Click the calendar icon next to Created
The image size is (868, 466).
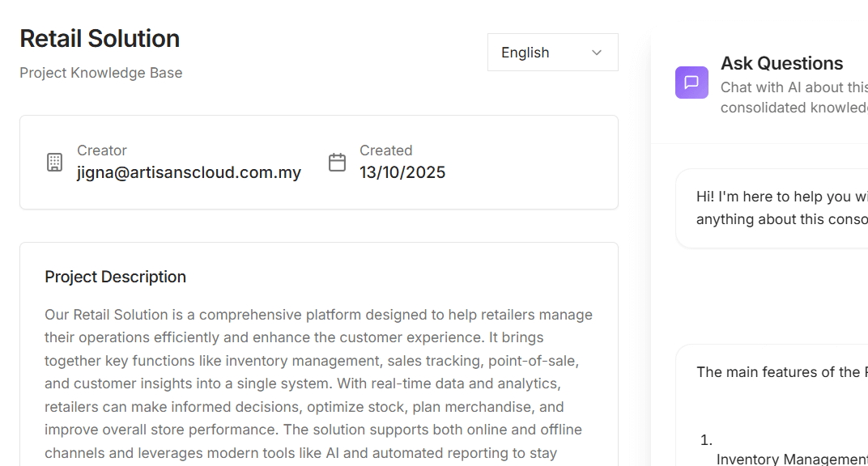[x=338, y=162]
